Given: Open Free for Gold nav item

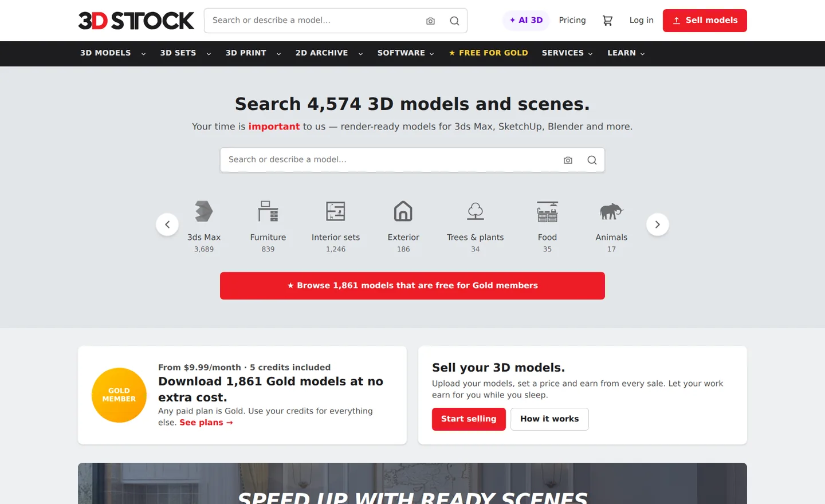Looking at the screenshot, I should [x=488, y=53].
